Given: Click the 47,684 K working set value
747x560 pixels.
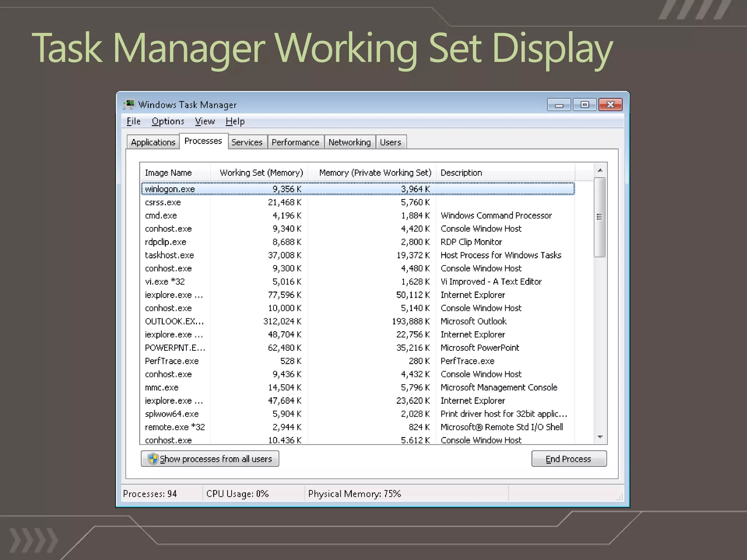Looking at the screenshot, I should 285,401.
